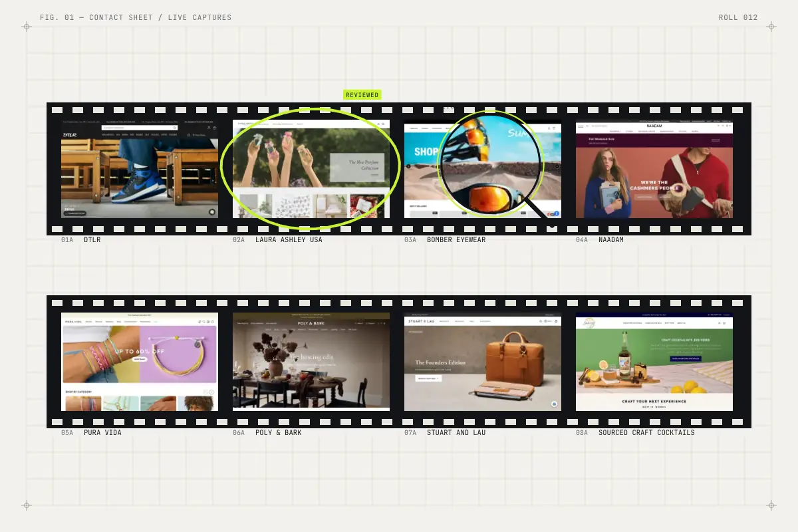Click Craft Your Next Experience heading
Viewport: 798px width, 532px height.
click(654, 401)
